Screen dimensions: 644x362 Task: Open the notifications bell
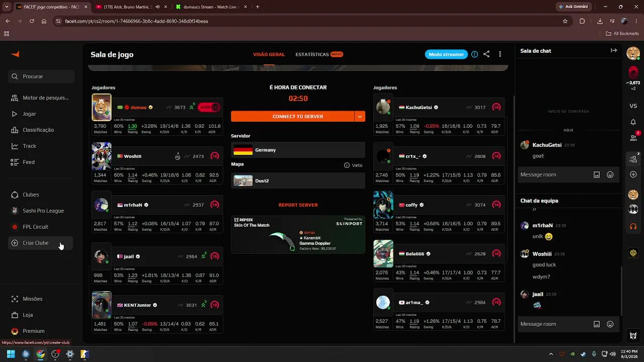(633, 122)
